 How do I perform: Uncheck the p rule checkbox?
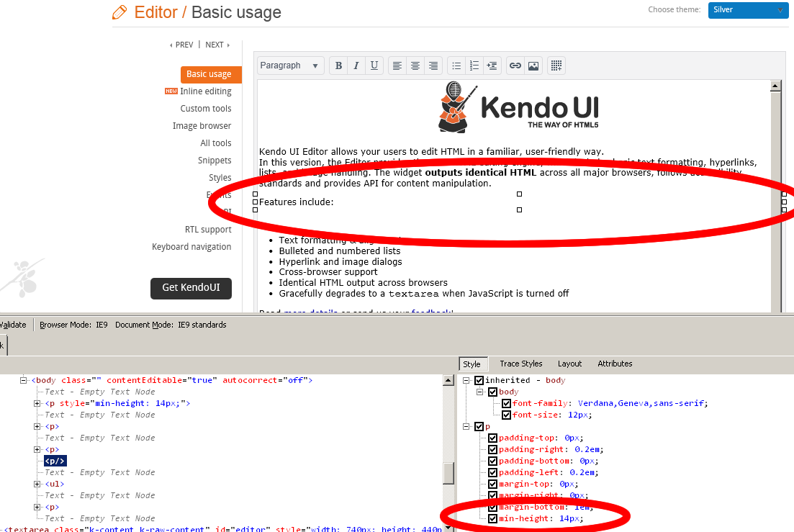tap(479, 426)
